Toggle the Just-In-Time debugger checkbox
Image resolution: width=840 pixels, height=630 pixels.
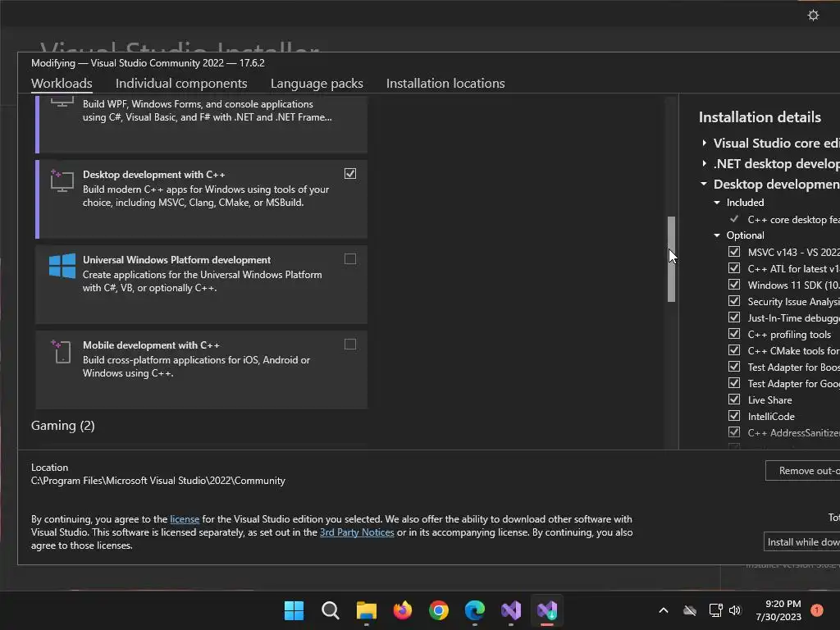(734, 317)
